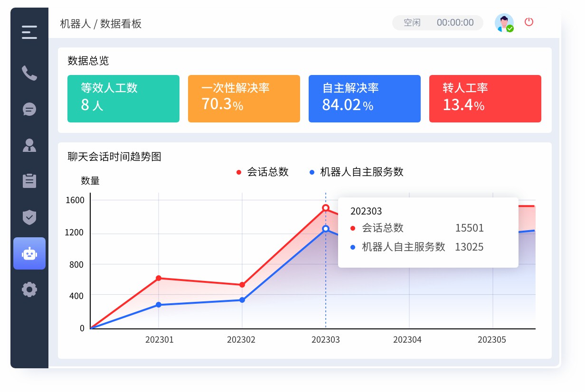This screenshot has width=585, height=392.
Task: Open the phone calls section
Action: 29,74
